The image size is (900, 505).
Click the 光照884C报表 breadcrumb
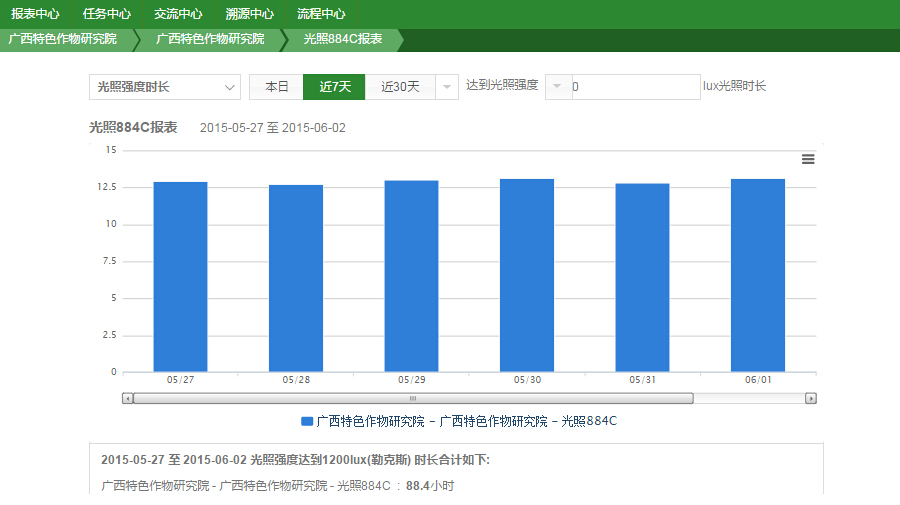coord(342,39)
